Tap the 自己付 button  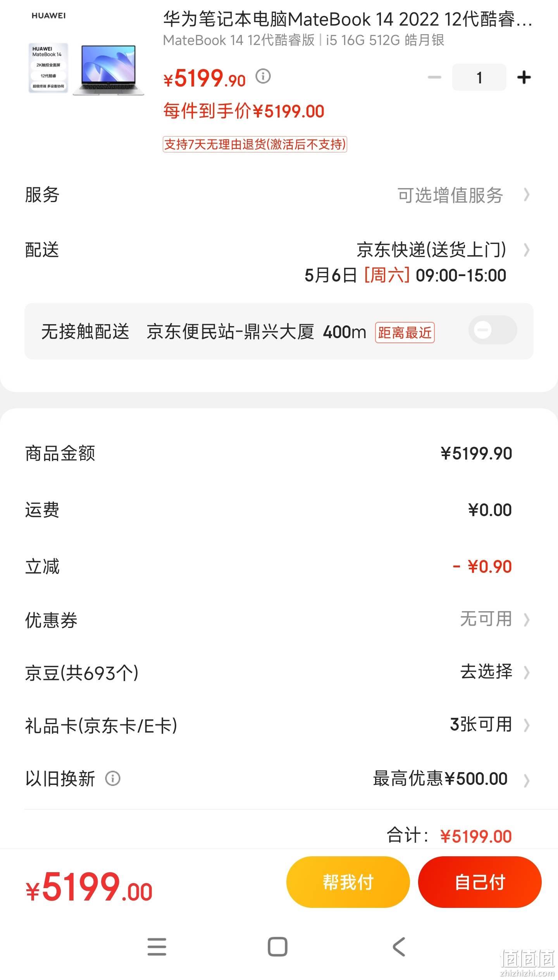[480, 881]
